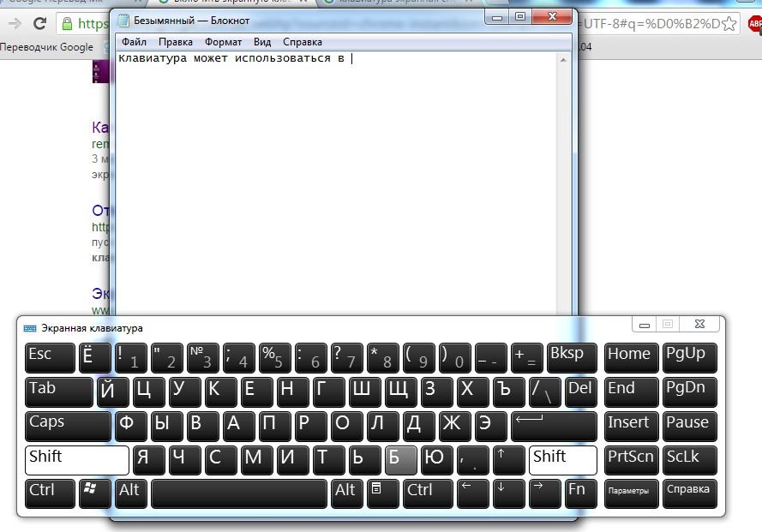762x532 pixels.
Task: Expand the Вид menu in Notepad
Action: pos(262,41)
